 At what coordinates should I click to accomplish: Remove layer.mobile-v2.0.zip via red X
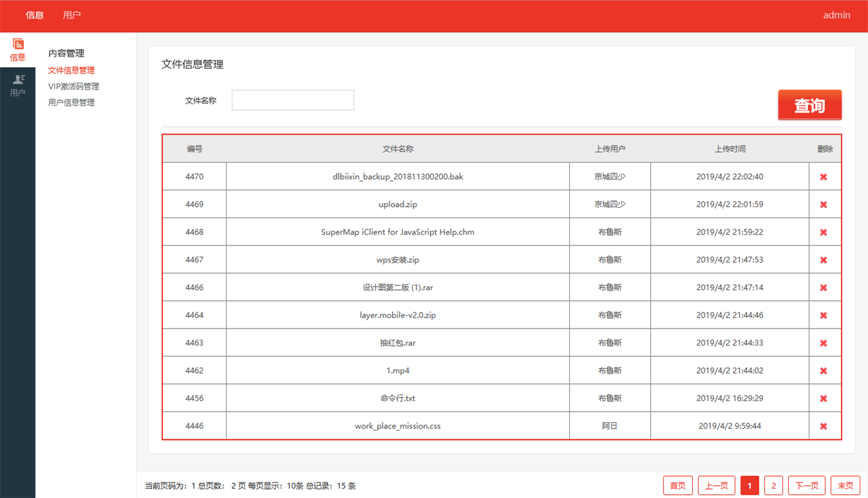tap(823, 316)
